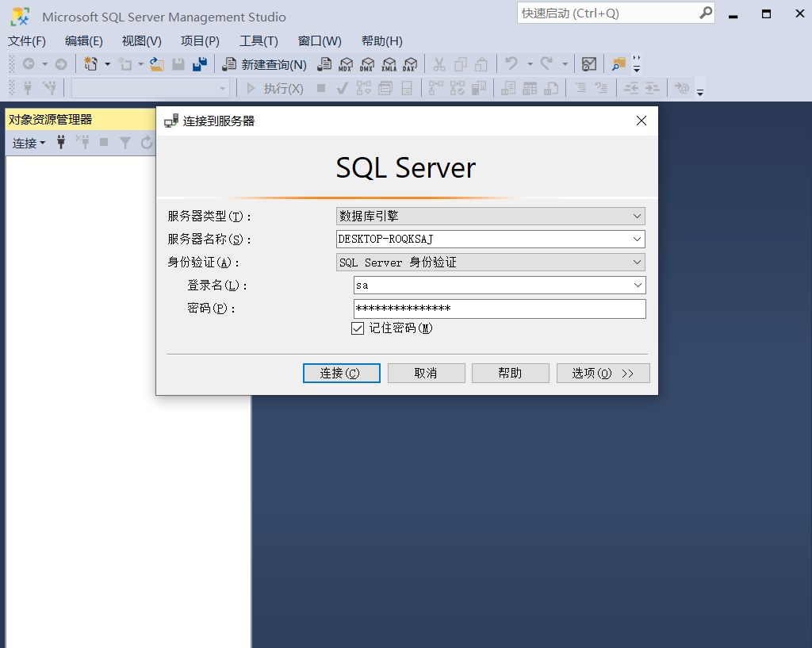
Task: Click the filter icon in Object Explorer
Action: click(x=125, y=143)
